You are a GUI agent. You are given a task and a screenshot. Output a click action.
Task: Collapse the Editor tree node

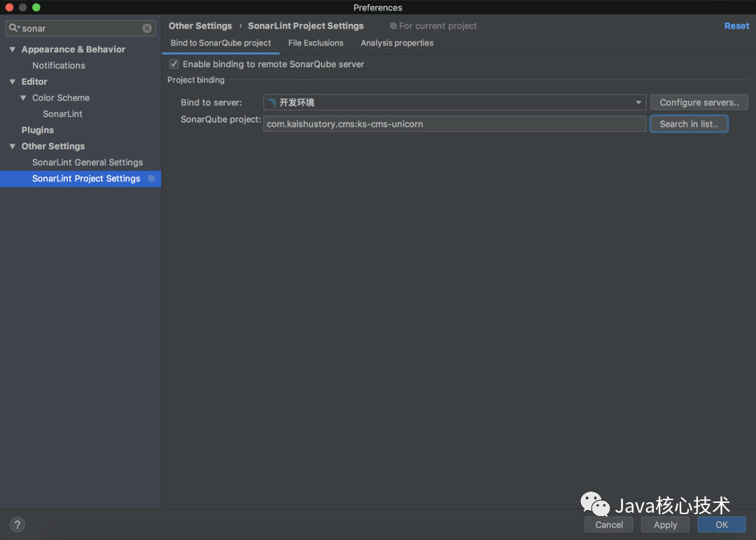point(13,81)
